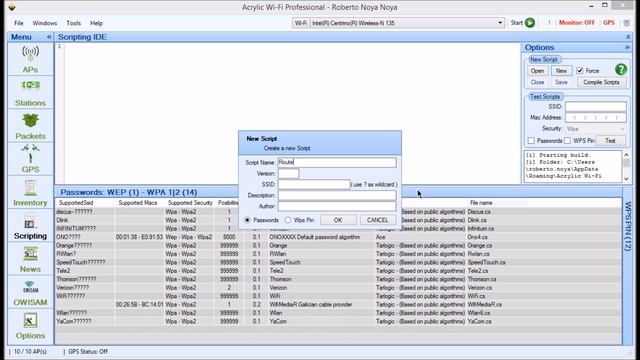The image size is (640, 360).
Task: Click the SSID field in Test Scripts
Action: [x=596, y=107]
